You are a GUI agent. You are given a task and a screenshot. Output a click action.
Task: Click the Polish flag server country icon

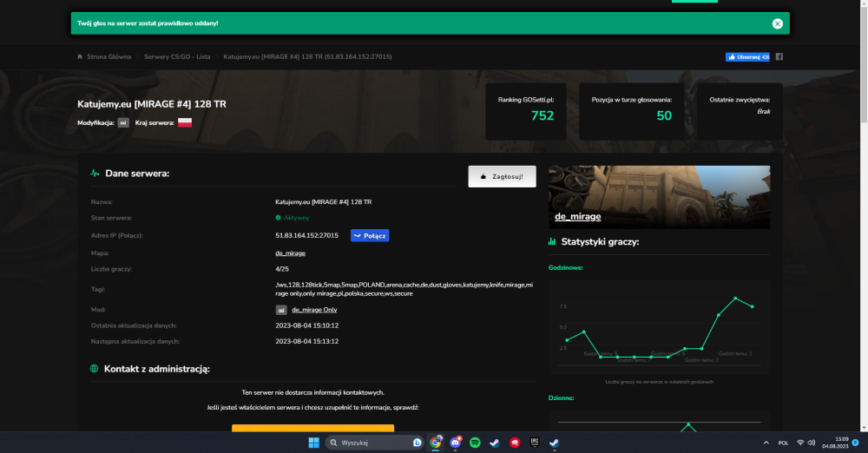185,122
